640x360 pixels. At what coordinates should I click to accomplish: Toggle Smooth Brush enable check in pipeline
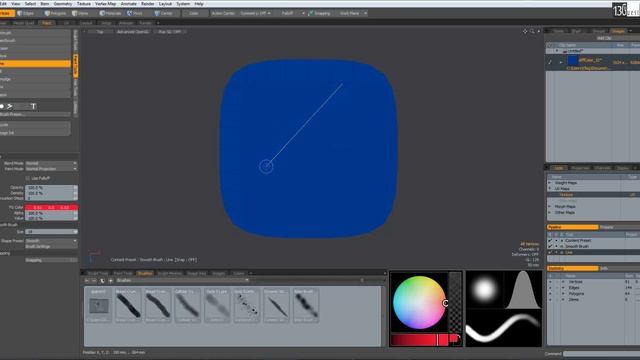click(x=550, y=247)
